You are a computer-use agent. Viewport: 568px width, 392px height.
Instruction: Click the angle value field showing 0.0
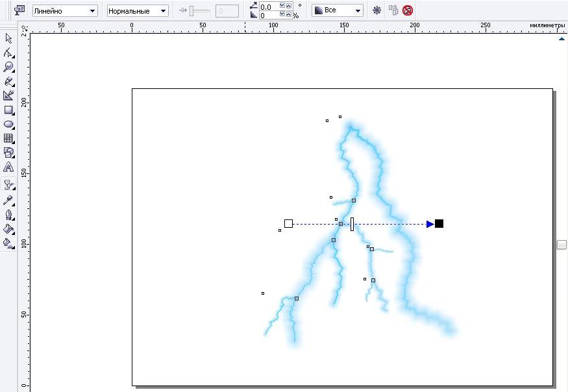click(269, 6)
